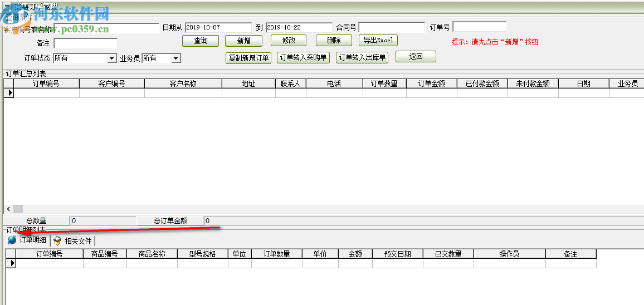Click the 已付款金额 column header

click(482, 83)
